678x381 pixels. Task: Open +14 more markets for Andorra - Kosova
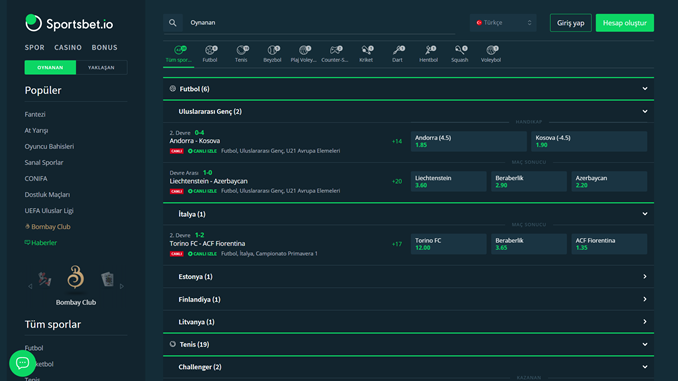coord(397,141)
